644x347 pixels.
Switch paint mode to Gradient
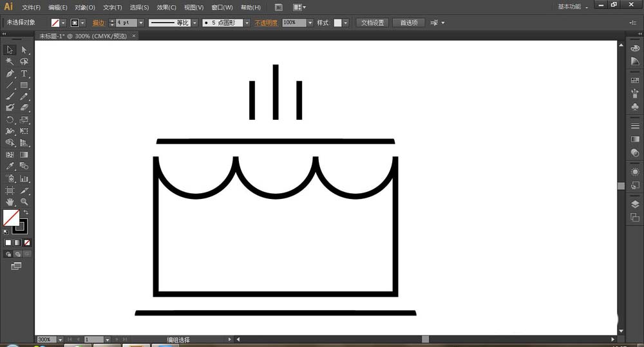point(17,243)
